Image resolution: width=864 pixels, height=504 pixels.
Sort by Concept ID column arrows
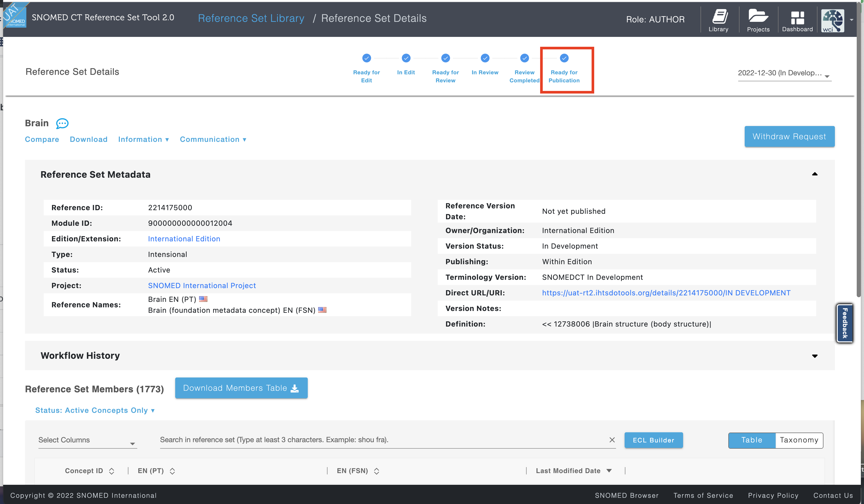click(112, 471)
